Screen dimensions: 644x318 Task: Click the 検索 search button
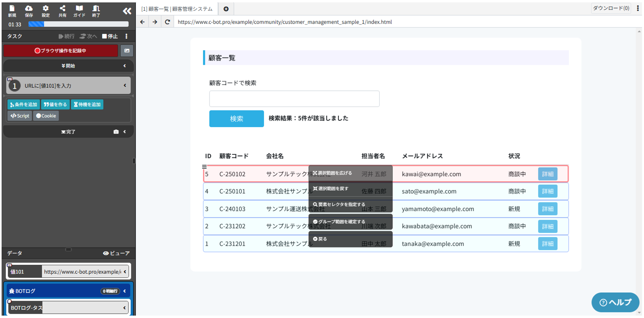coord(236,119)
